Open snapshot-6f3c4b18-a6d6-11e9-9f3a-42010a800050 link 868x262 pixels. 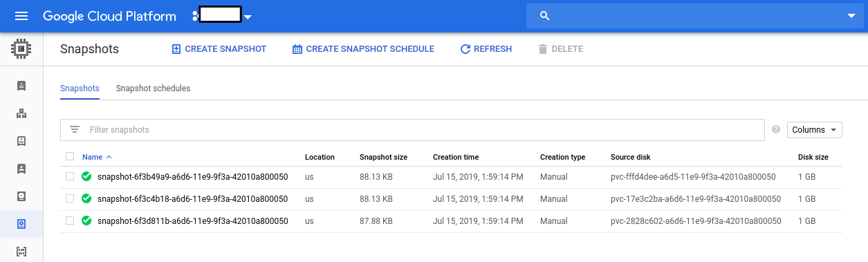click(x=193, y=198)
